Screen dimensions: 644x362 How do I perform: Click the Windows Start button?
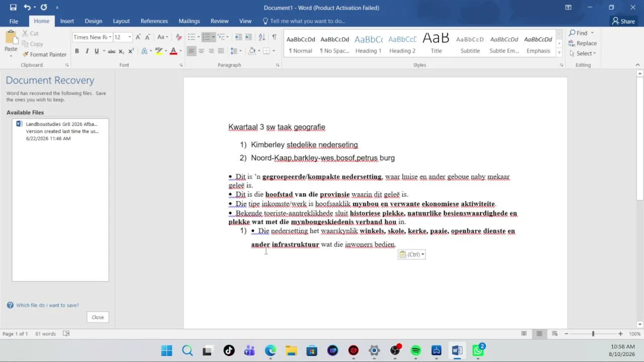tap(167, 350)
